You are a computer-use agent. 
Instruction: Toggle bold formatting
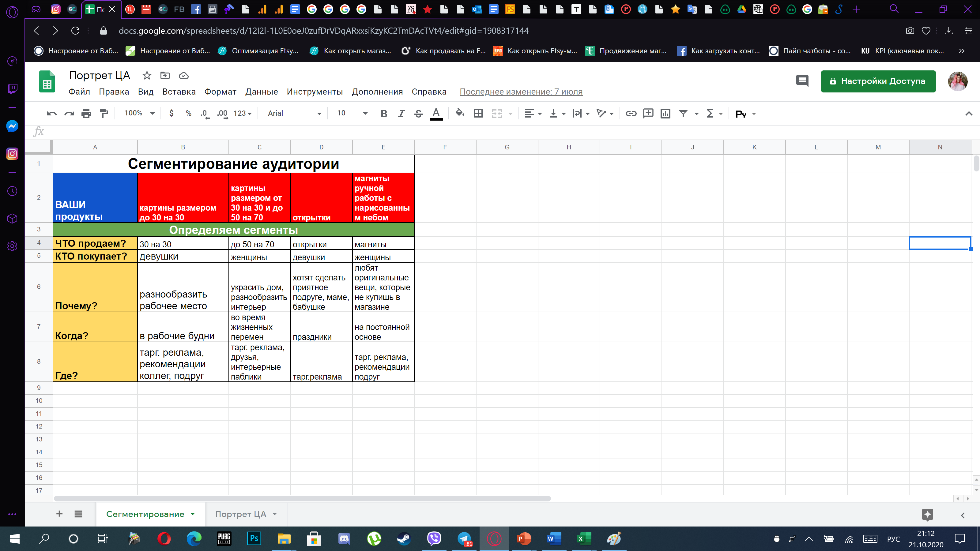coord(384,113)
